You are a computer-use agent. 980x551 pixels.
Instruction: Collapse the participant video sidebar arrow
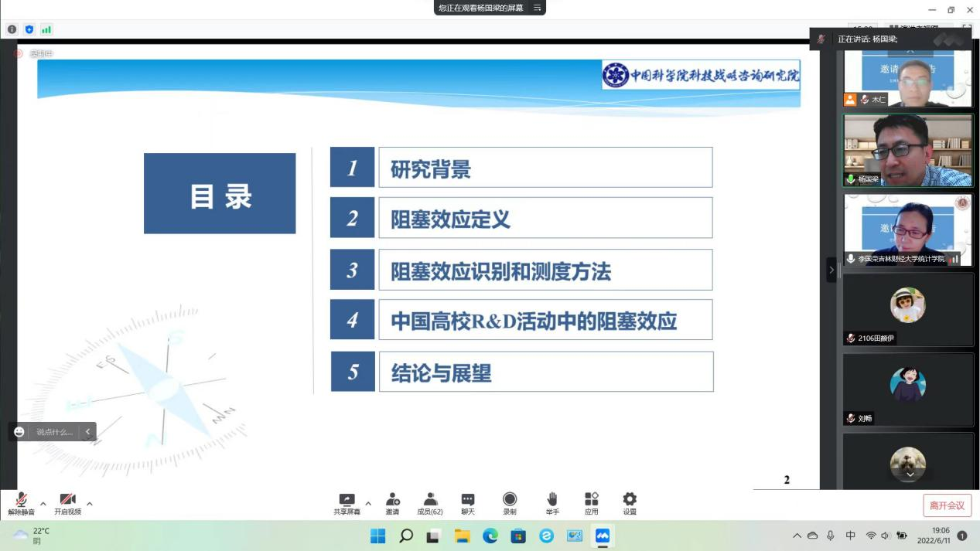(x=831, y=270)
